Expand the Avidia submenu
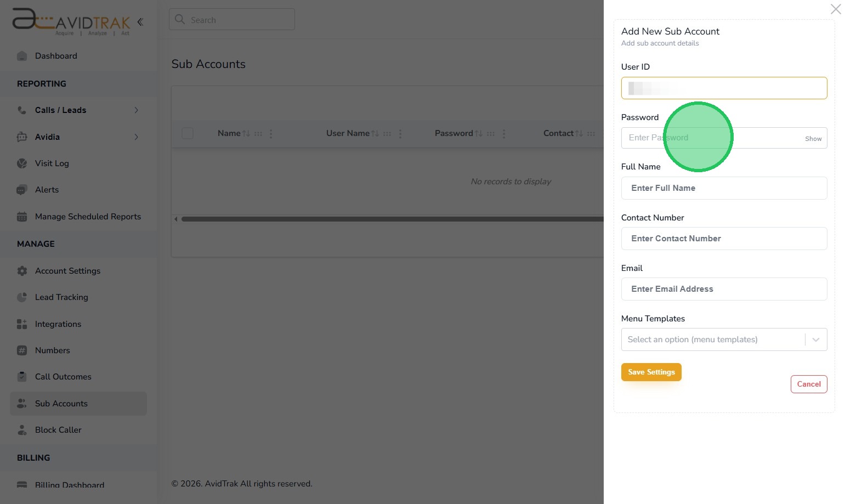The width and height of the screenshot is (845, 504). click(136, 137)
